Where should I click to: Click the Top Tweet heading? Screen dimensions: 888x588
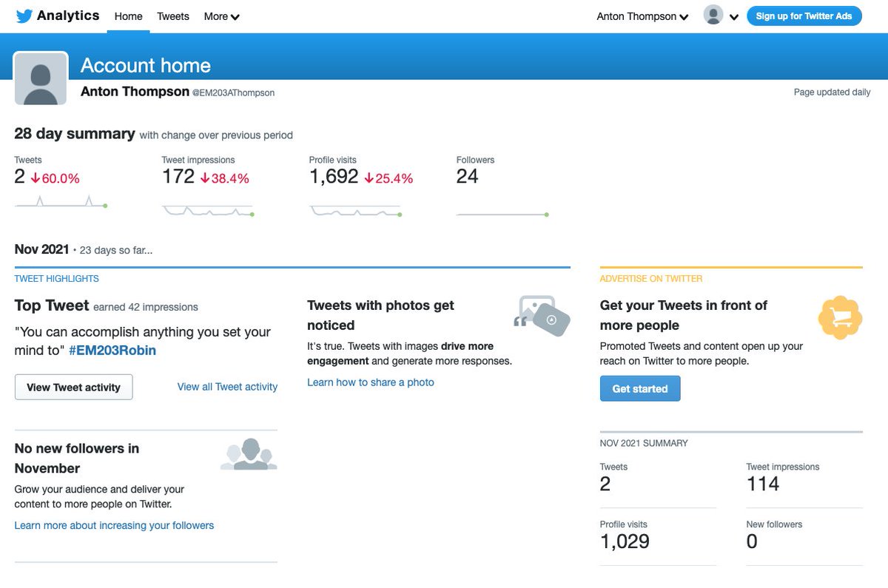tap(52, 305)
